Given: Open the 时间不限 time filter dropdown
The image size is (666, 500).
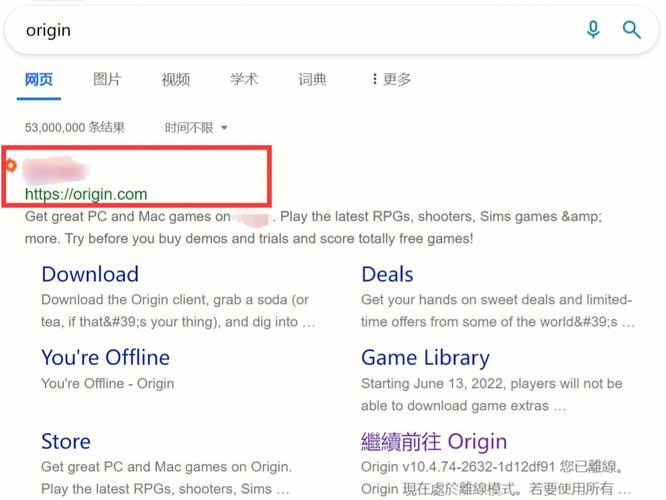Looking at the screenshot, I should point(196,127).
